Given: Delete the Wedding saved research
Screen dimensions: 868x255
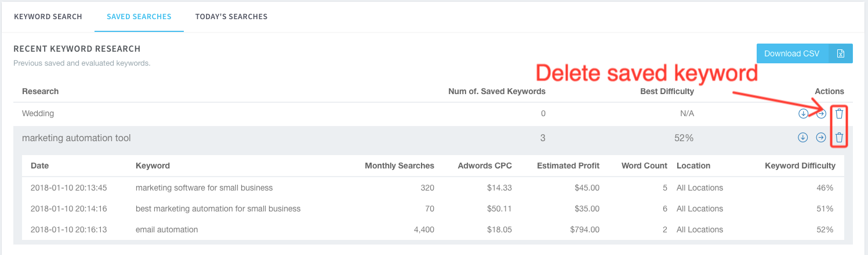Looking at the screenshot, I should coord(839,113).
